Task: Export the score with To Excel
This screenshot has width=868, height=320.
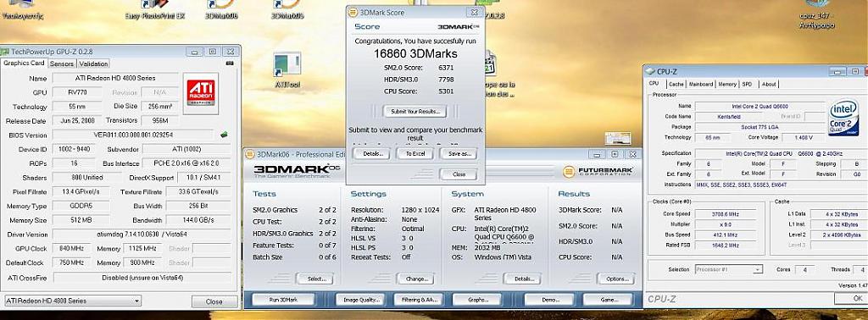Action: 415,153
